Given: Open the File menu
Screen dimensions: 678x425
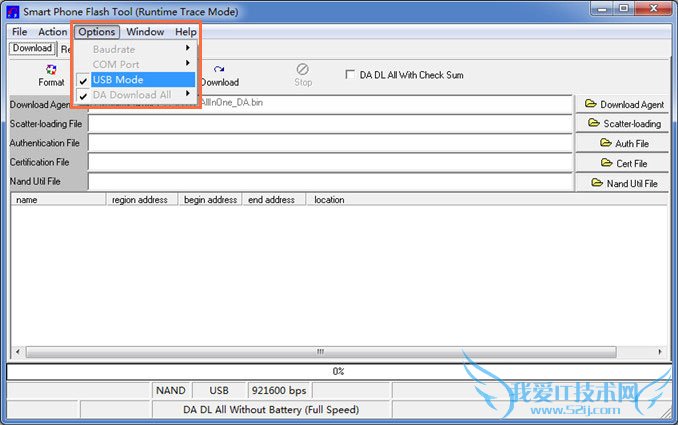Looking at the screenshot, I should click(x=19, y=32).
